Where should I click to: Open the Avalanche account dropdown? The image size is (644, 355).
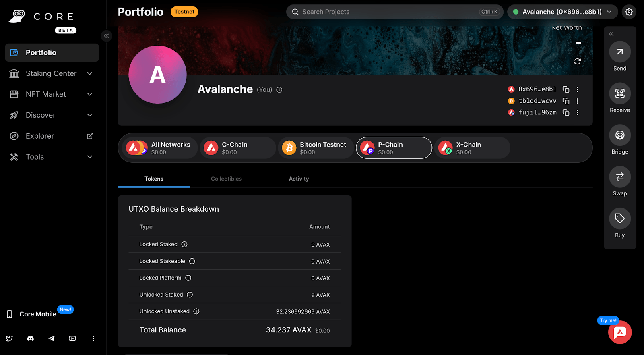pyautogui.click(x=563, y=12)
